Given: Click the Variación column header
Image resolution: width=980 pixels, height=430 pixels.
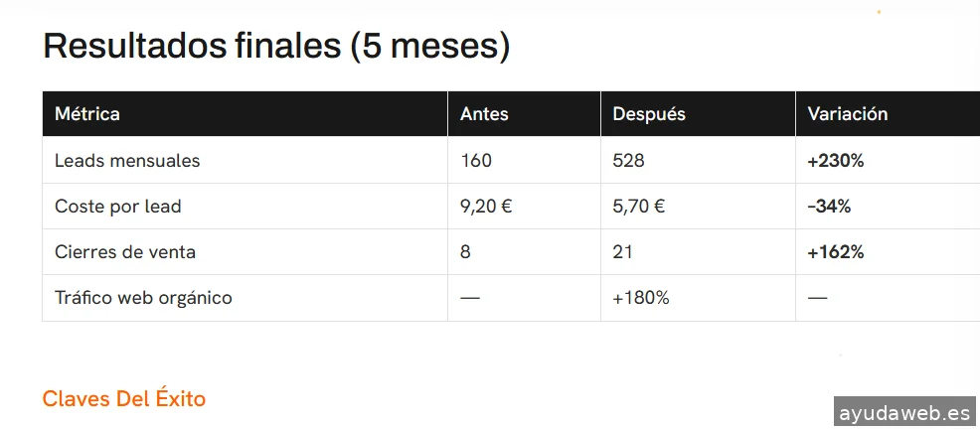Looking at the screenshot, I should [848, 114].
